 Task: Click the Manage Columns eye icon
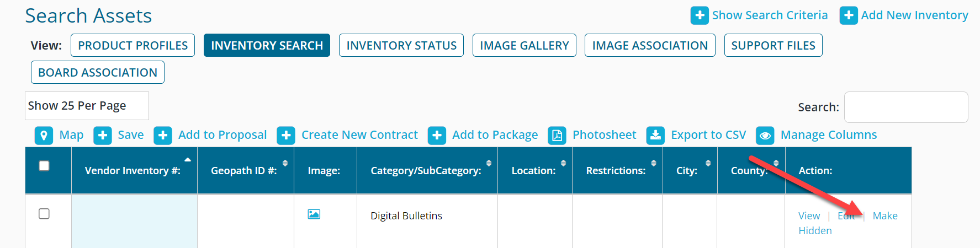pos(765,136)
